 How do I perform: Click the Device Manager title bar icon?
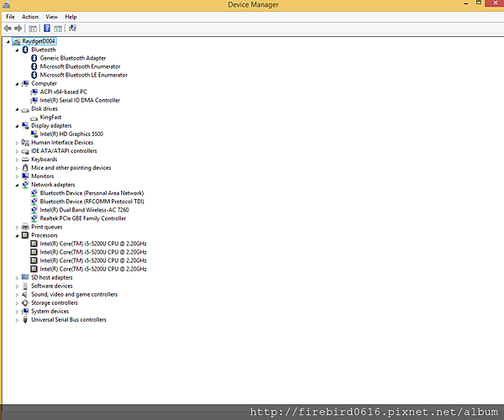click(x=6, y=4)
